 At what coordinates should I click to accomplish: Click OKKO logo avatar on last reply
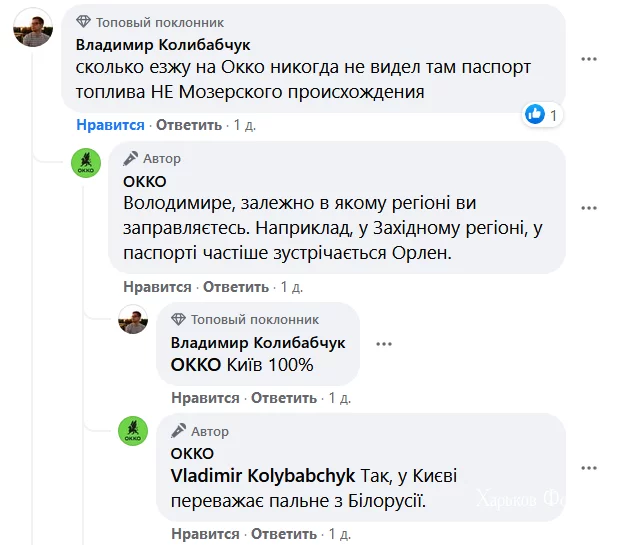133,431
